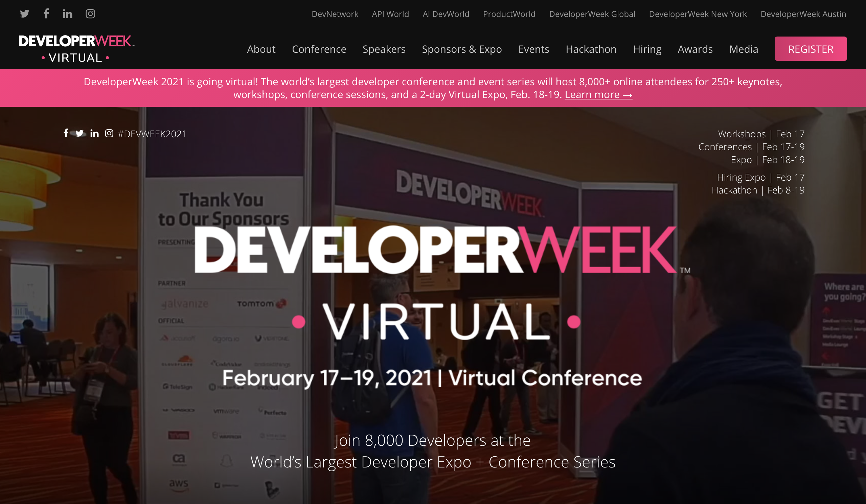866x504 pixels.
Task: Open Sponsors & Expo menu
Action: coord(462,49)
